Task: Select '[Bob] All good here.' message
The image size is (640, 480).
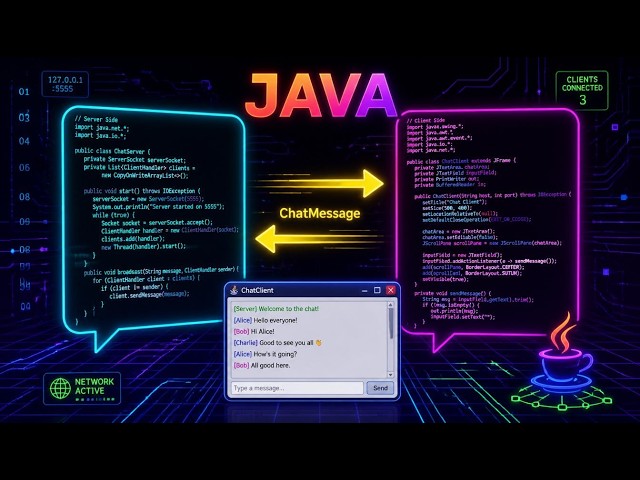Action: click(x=262, y=365)
